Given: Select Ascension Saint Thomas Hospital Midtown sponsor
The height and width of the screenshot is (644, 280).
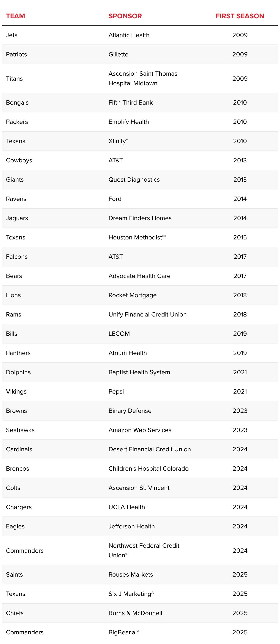Looking at the screenshot, I should [x=143, y=78].
